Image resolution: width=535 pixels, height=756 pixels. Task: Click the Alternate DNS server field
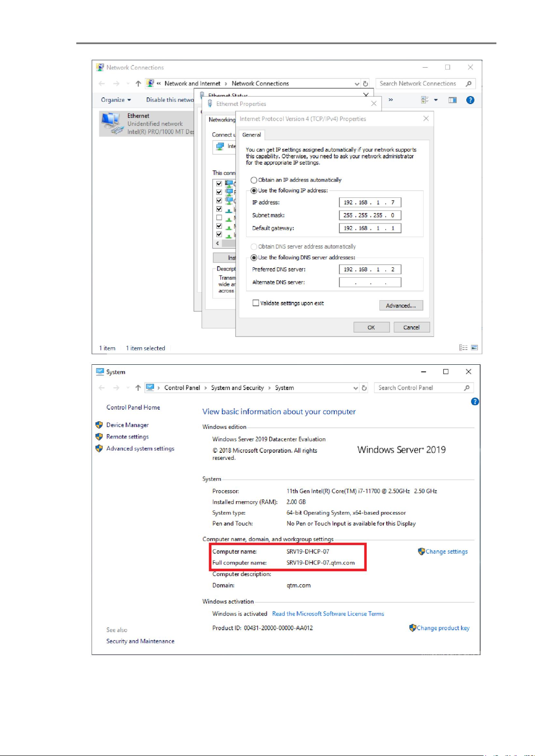[x=370, y=282]
